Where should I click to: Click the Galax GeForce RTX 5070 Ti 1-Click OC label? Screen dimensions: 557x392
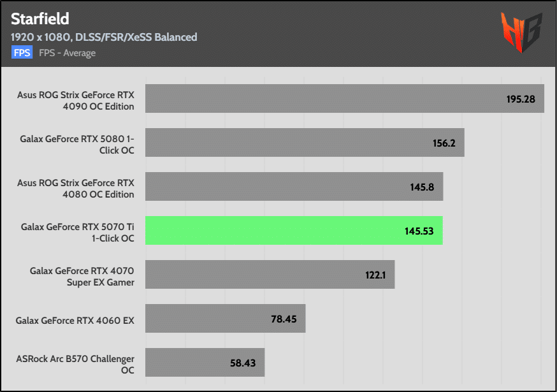pos(78,233)
